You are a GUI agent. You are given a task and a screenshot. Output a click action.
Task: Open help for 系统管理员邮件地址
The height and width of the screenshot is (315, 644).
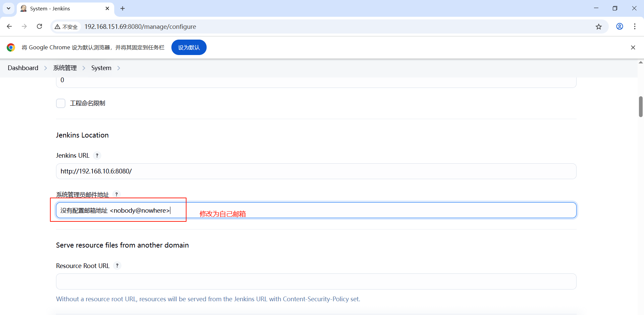click(116, 194)
